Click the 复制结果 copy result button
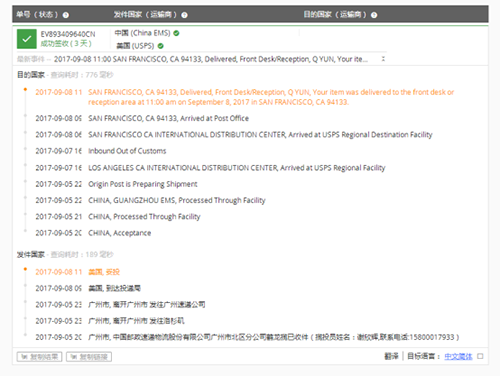 pos(39,357)
